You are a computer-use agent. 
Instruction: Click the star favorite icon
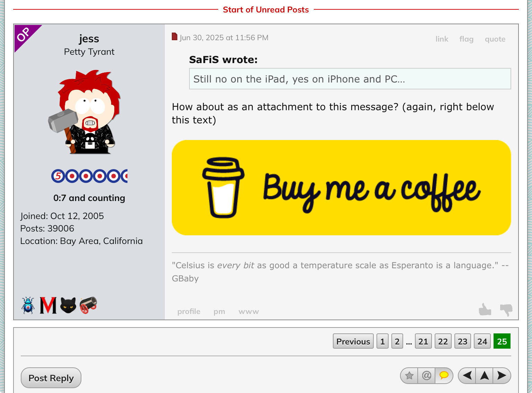409,376
